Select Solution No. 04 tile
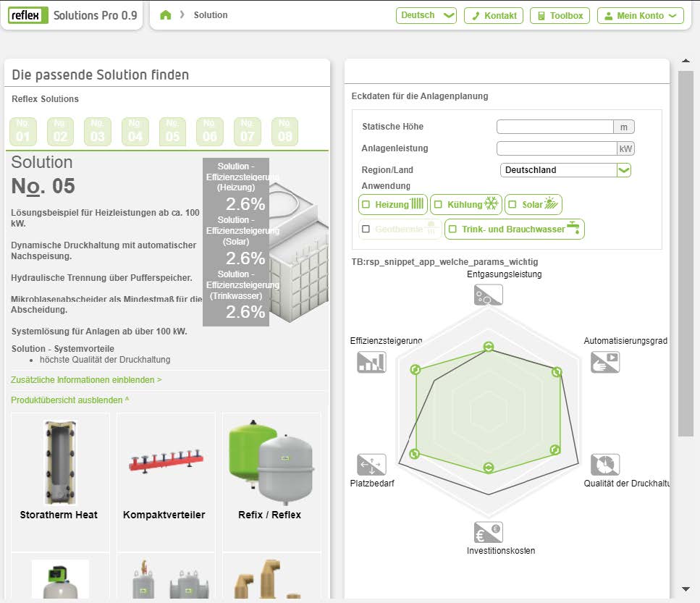The height and width of the screenshot is (603, 700). click(x=135, y=131)
